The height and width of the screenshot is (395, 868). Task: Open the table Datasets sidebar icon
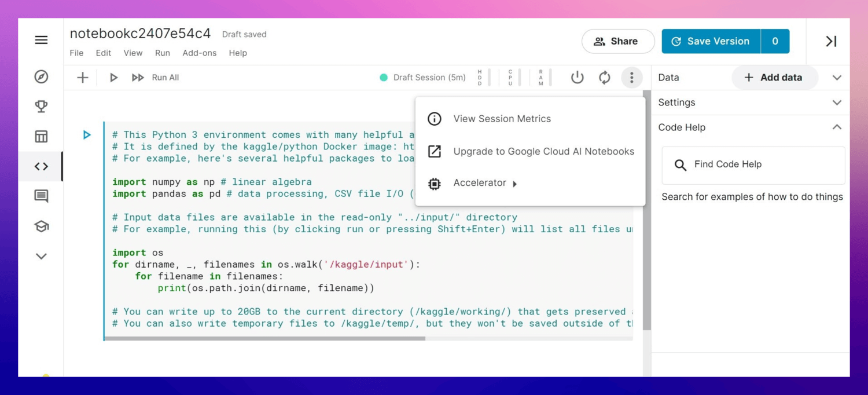point(41,137)
